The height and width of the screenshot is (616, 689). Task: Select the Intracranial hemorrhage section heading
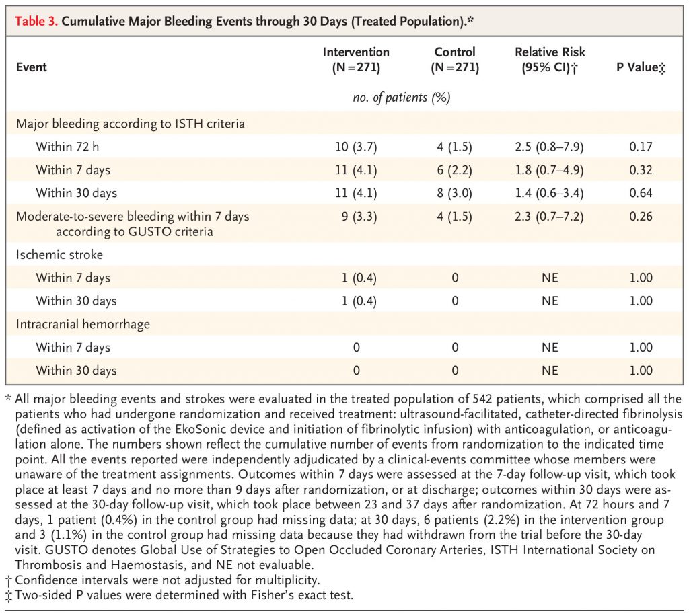coord(83,324)
